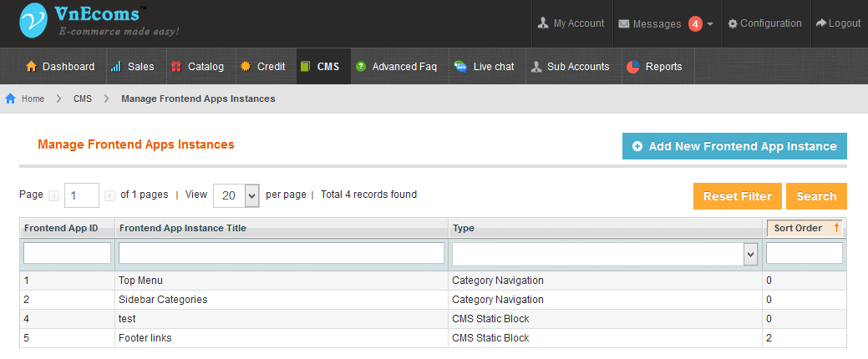
Task: Click Add New Frontend App Instance button
Action: tap(734, 146)
